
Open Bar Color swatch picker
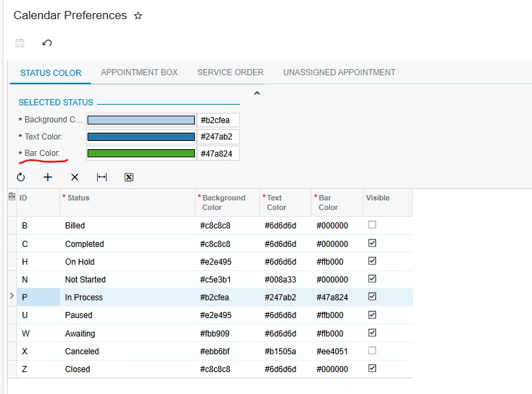(x=141, y=153)
